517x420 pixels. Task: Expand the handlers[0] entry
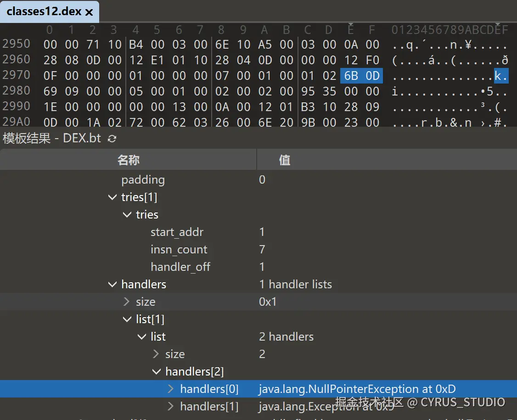(170, 389)
